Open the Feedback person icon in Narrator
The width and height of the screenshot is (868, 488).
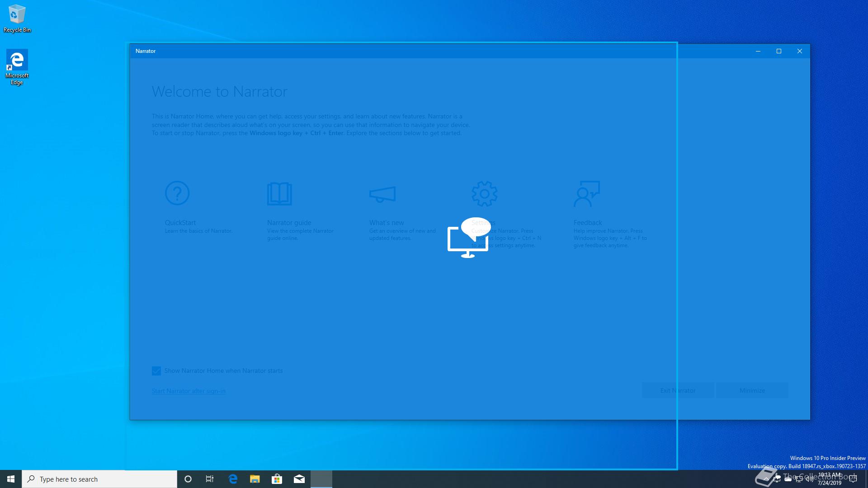587,194
